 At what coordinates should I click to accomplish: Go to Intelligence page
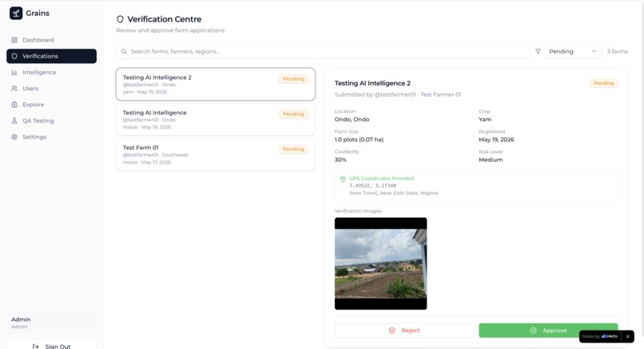point(51,72)
